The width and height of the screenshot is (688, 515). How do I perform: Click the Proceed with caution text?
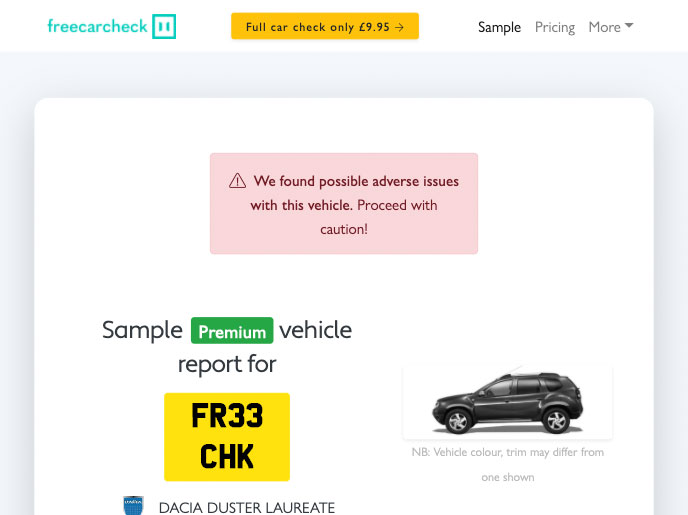point(379,217)
